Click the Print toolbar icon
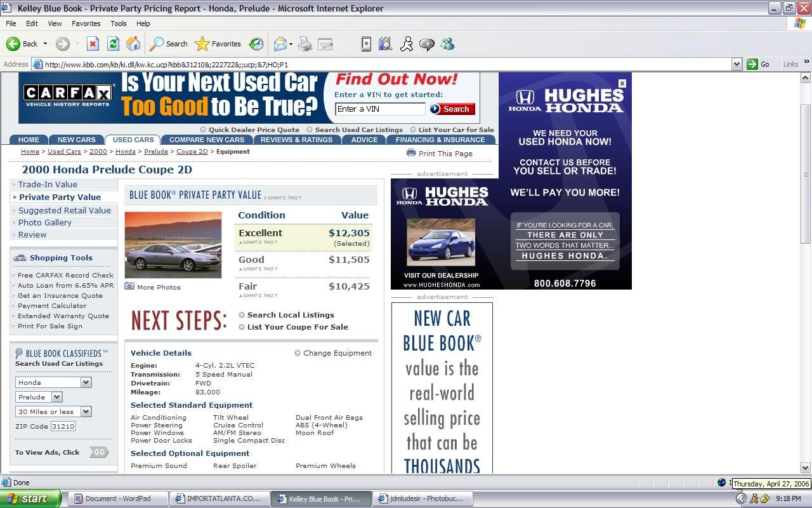Viewport: 812px width, 508px height. click(x=305, y=44)
